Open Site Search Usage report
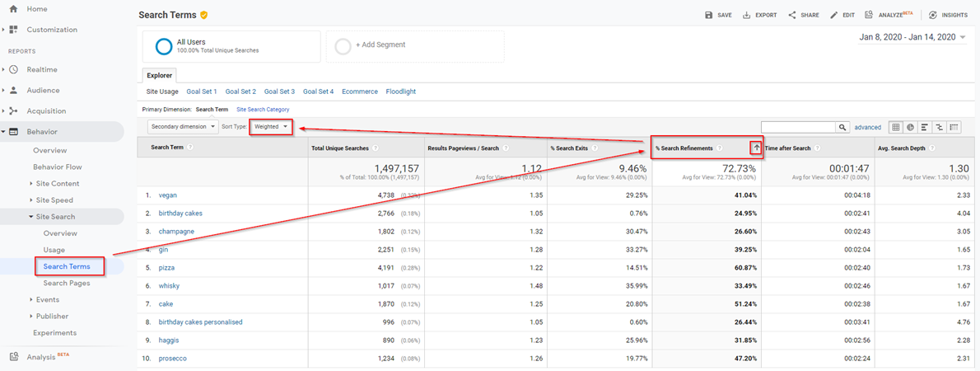Image resolution: width=980 pixels, height=371 pixels. (54, 250)
